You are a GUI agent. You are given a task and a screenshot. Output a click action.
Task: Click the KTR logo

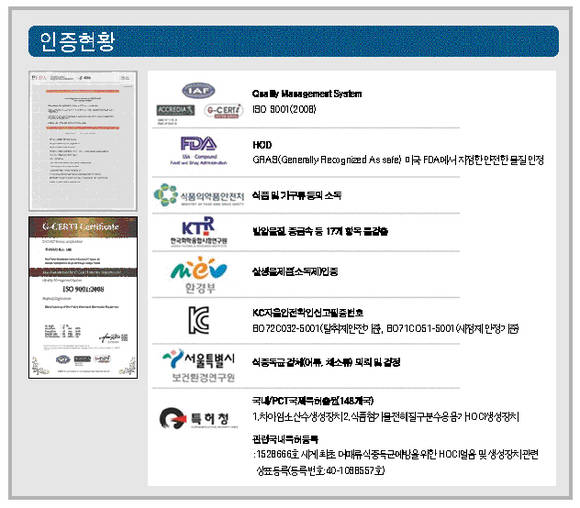point(199,232)
